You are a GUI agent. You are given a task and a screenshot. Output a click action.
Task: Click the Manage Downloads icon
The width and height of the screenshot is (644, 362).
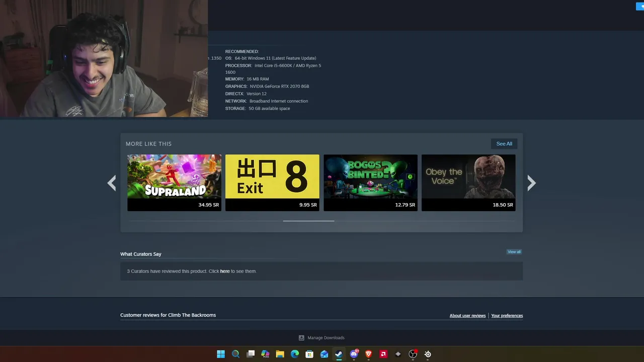[x=301, y=338]
